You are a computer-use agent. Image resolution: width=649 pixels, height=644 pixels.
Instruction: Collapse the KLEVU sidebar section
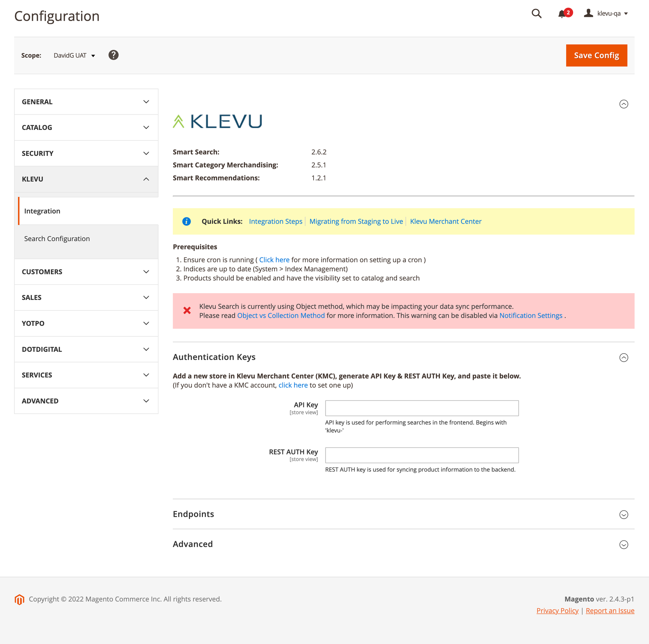point(86,179)
